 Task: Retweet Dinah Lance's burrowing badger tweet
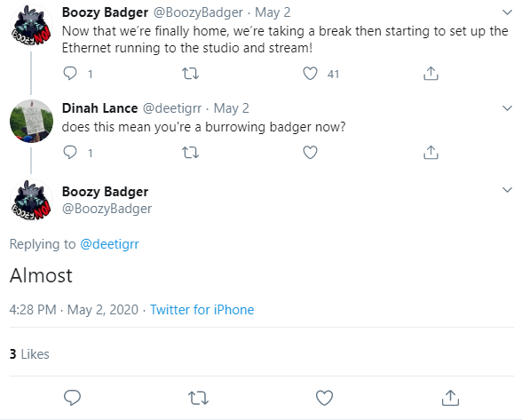pyautogui.click(x=190, y=153)
